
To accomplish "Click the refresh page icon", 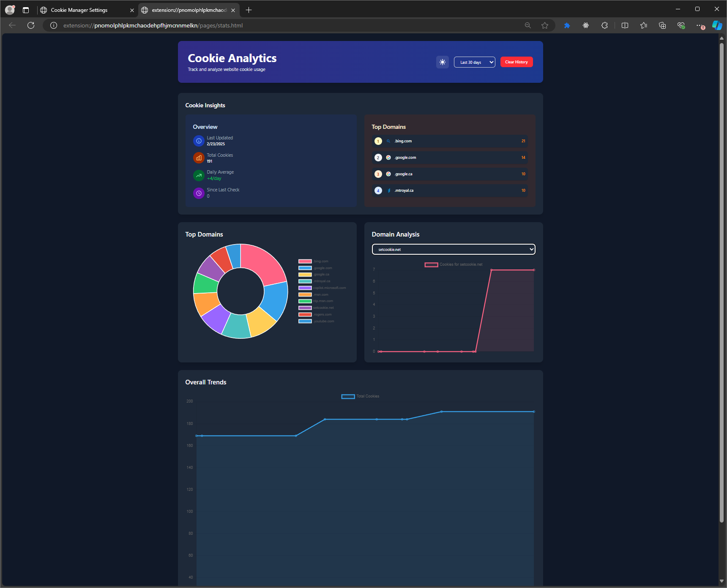I will pos(31,25).
